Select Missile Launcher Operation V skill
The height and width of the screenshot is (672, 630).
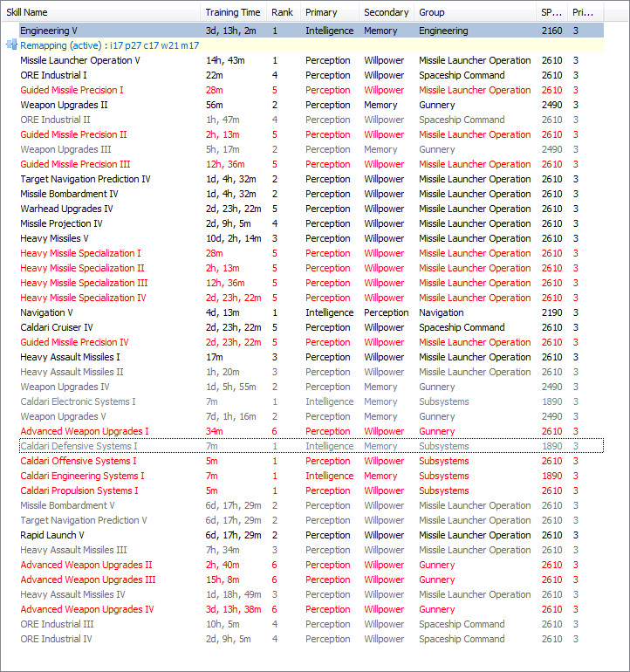[312, 60]
